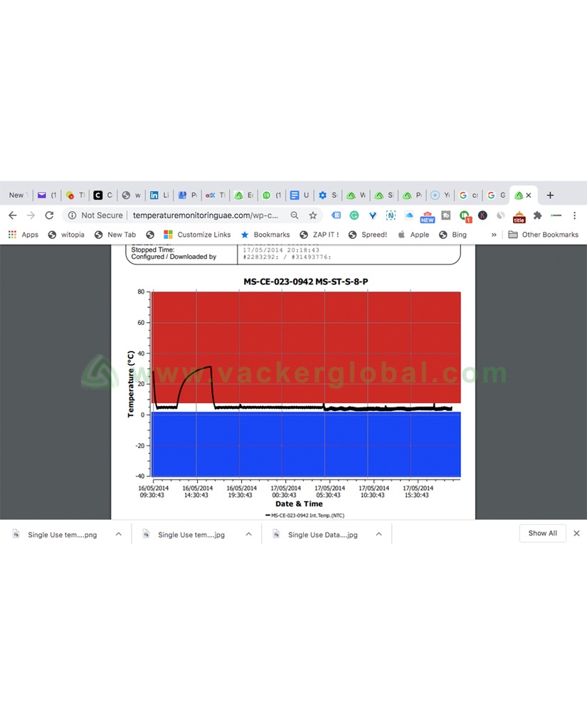The width and height of the screenshot is (587, 728).
Task: Go back to the previous page
Action: click(13, 215)
